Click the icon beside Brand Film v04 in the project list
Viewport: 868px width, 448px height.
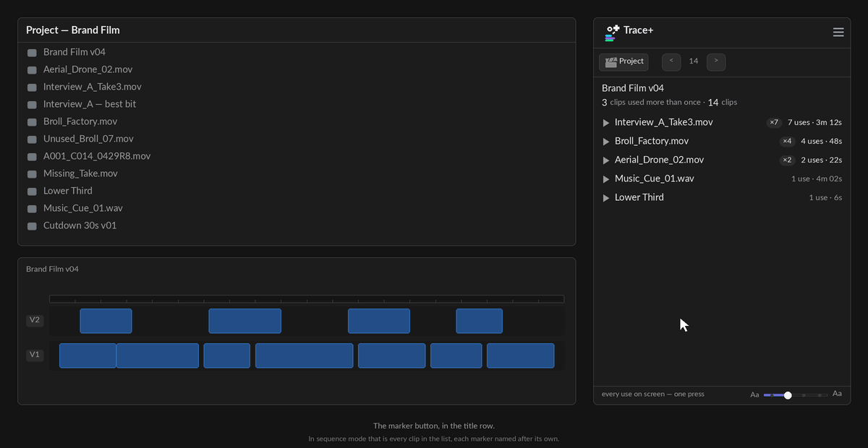[32, 53]
